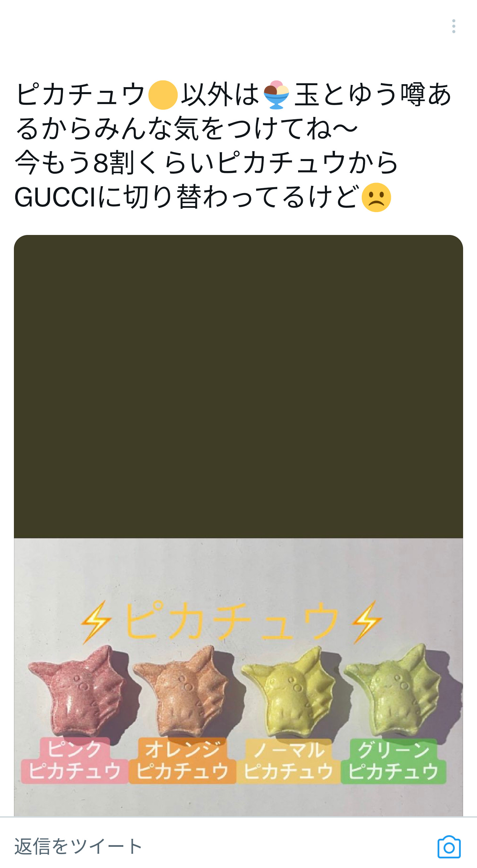This screenshot has height=868, width=477.
Task: Select the ノーマルピカチュウ yellow label
Action: [x=289, y=760]
